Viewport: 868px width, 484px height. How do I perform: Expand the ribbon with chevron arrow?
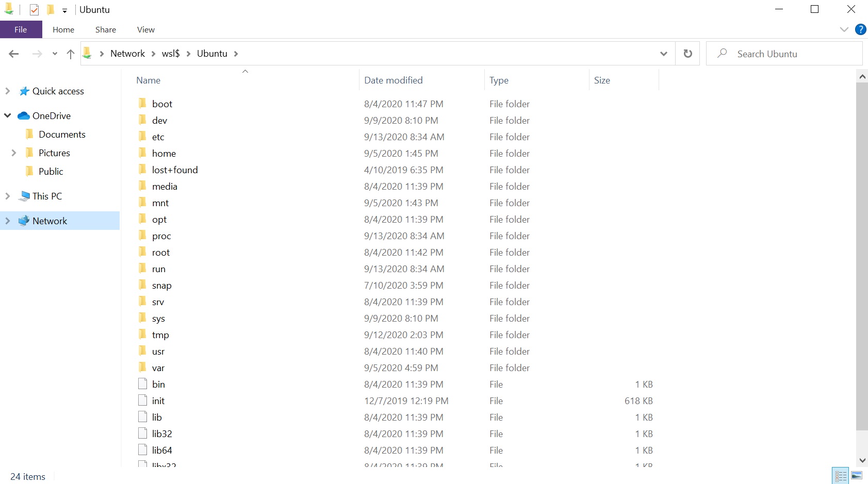(x=844, y=29)
